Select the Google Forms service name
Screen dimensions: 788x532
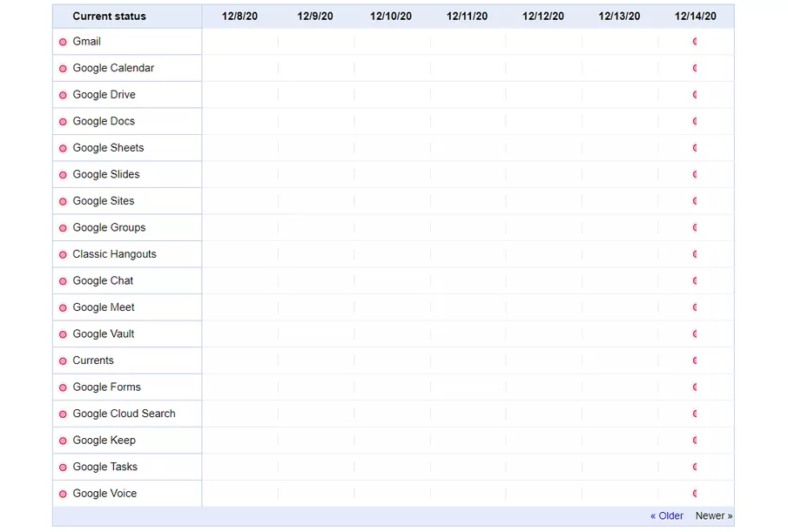[106, 387]
